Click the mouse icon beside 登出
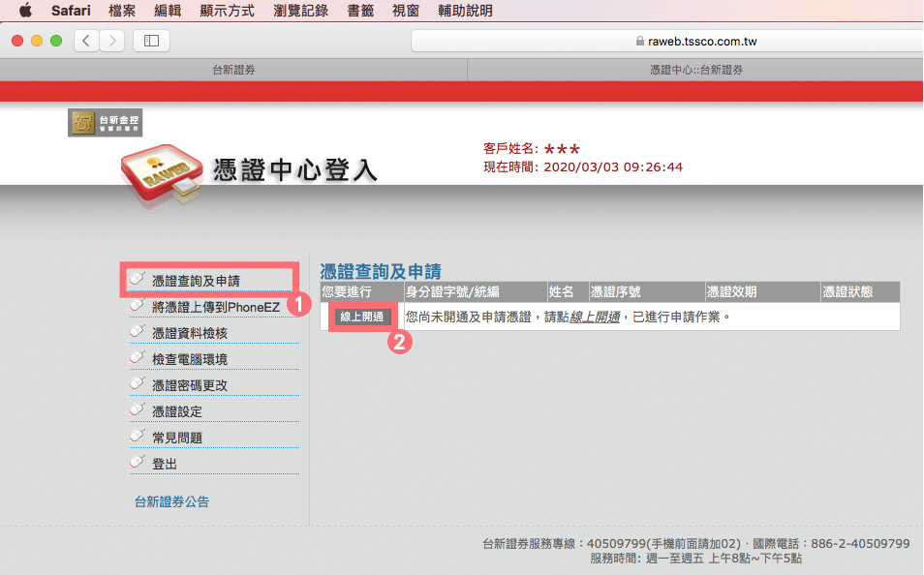 pos(138,461)
